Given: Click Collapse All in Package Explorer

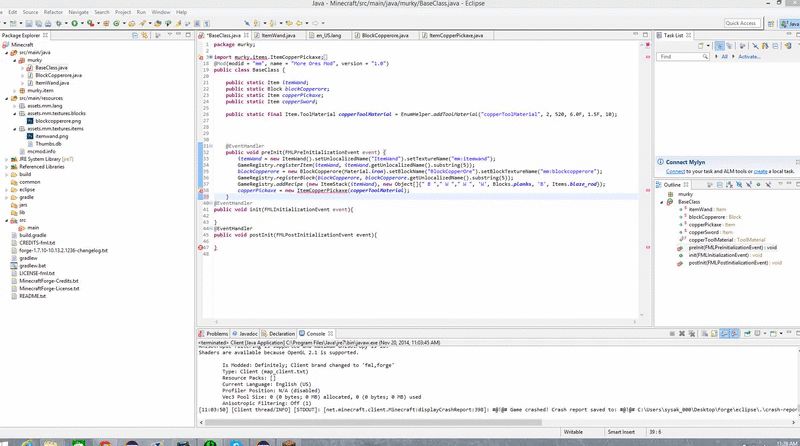Looking at the screenshot, I should click(x=135, y=35).
